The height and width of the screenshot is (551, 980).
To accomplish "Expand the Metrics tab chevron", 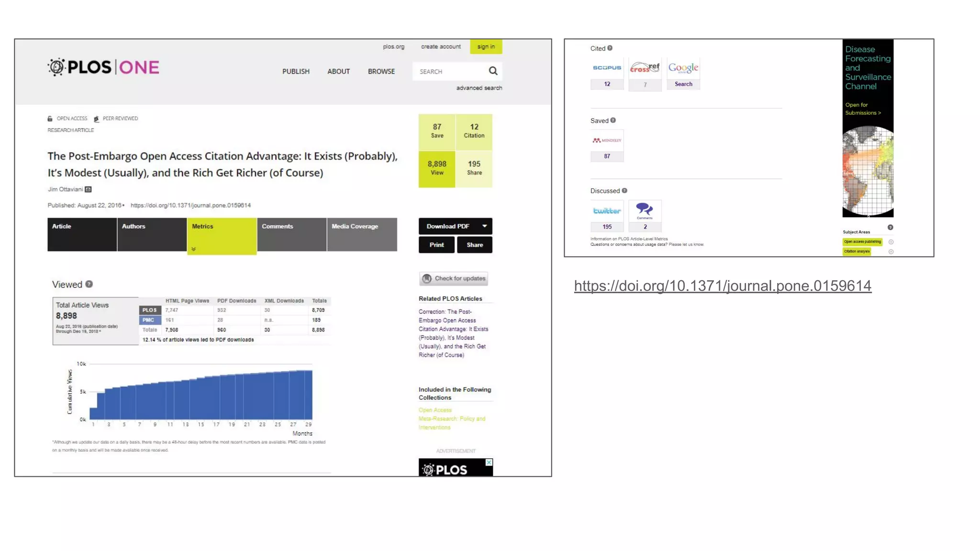I will (x=194, y=249).
